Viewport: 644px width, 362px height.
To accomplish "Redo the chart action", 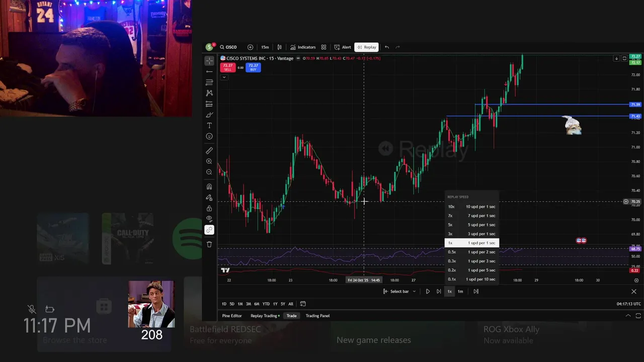I will (397, 47).
